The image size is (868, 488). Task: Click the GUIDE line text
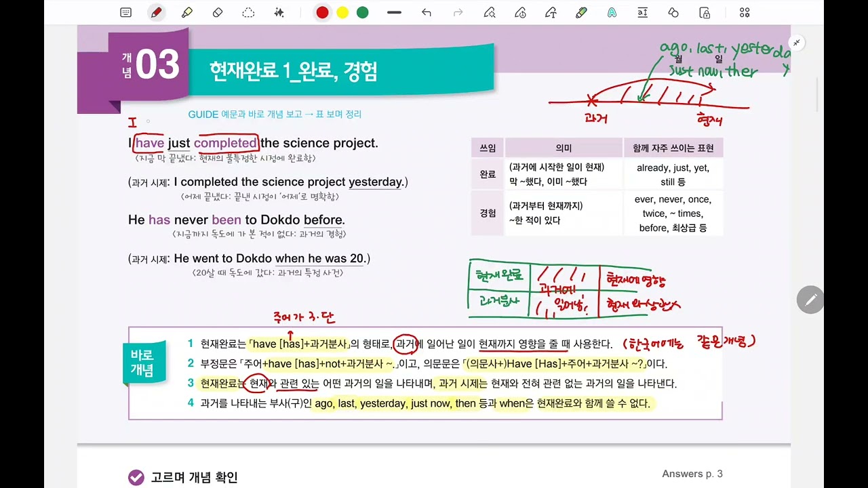275,115
